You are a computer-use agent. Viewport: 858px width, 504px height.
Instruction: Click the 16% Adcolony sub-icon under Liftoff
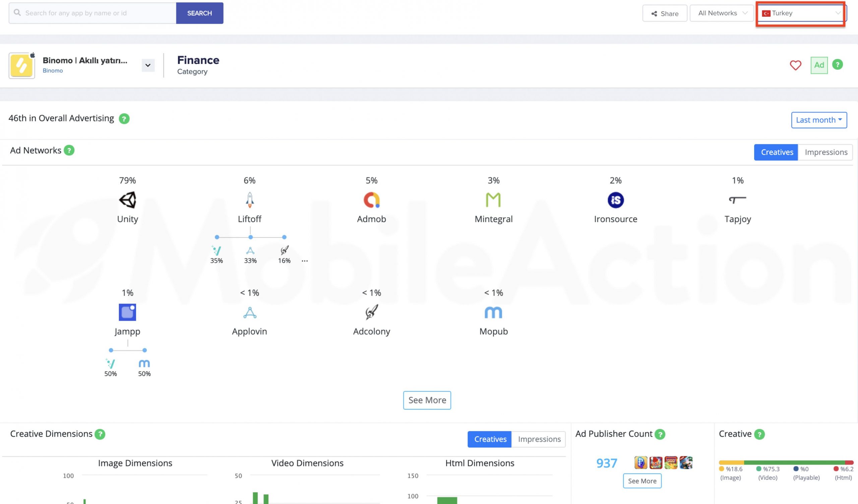pyautogui.click(x=284, y=250)
